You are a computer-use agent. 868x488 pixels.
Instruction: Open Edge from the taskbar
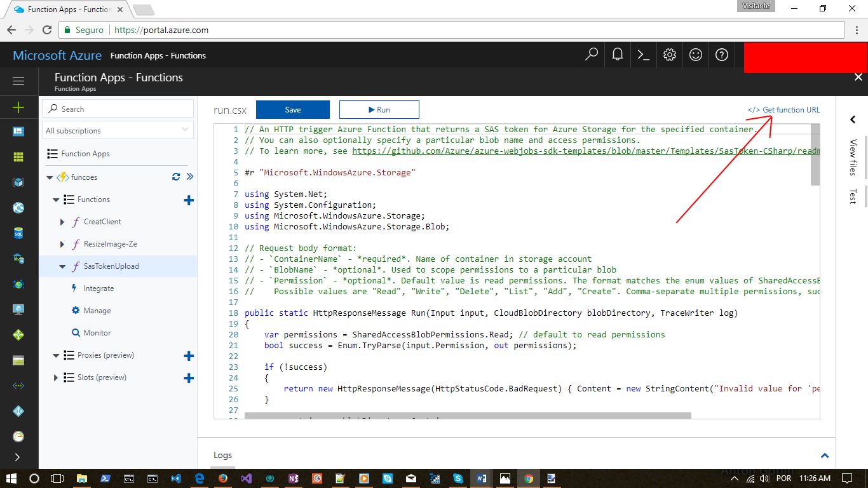199,478
